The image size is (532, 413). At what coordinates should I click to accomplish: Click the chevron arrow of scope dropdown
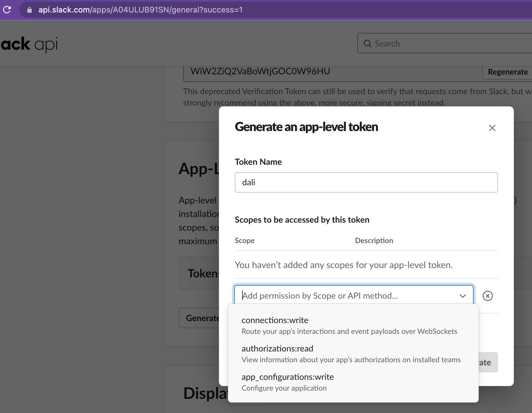coord(463,296)
